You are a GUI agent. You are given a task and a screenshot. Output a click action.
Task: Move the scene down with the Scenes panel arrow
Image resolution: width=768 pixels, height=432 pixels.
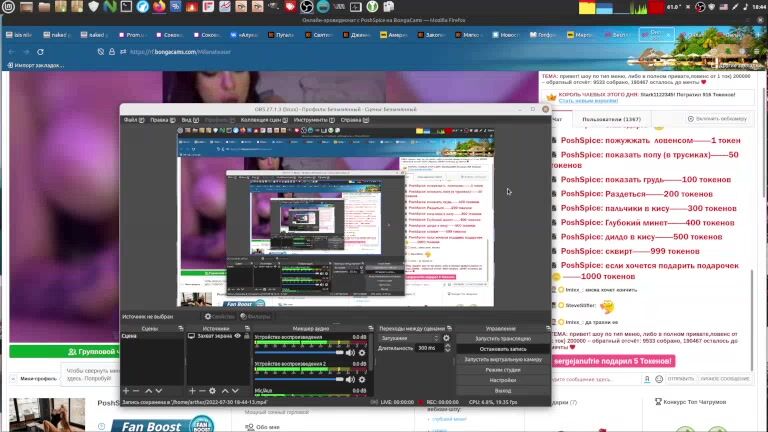(x=159, y=391)
